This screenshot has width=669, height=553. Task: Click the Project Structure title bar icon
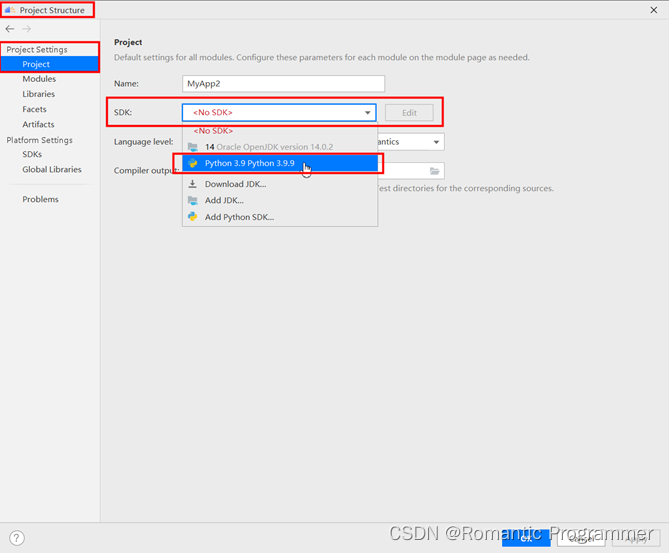point(10,10)
